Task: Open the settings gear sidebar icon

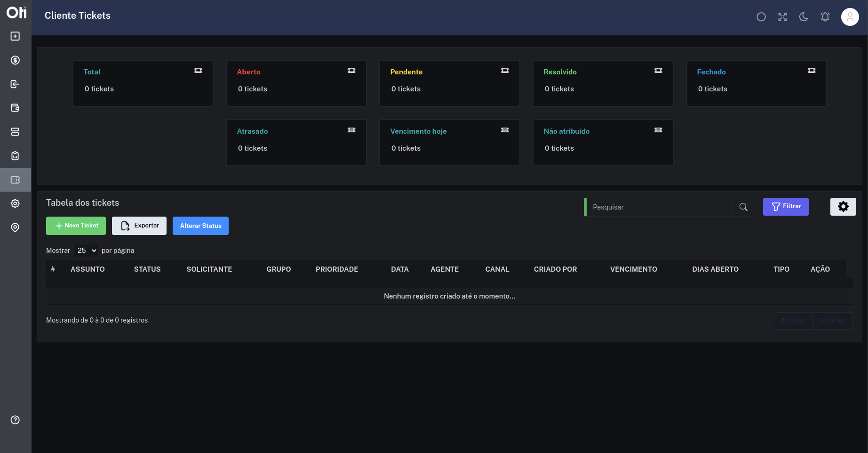Action: point(15,203)
